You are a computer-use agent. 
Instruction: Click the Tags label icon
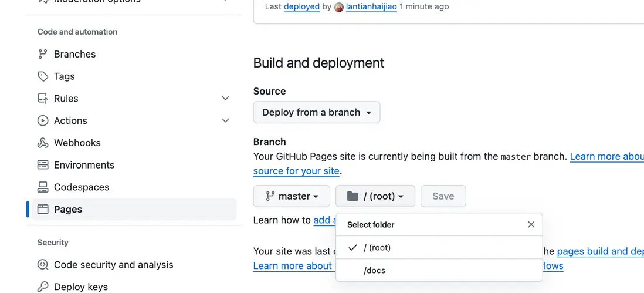(x=43, y=76)
